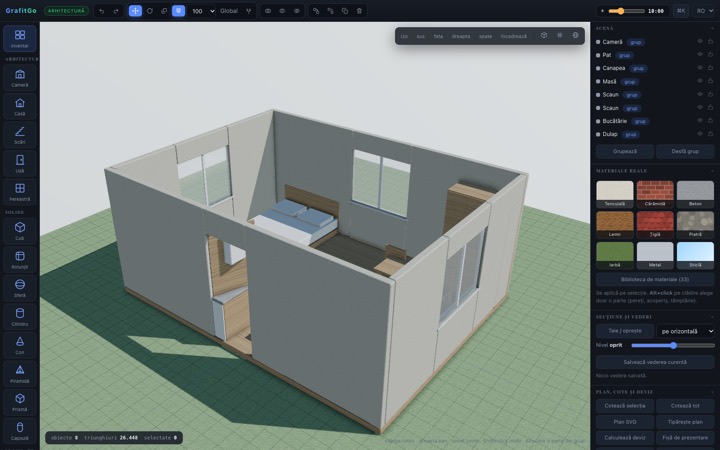Open the ⌘K command palette
720x450 pixels.
(x=681, y=11)
